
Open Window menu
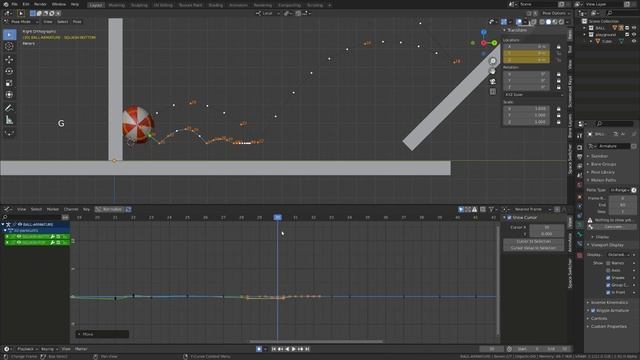59,4
